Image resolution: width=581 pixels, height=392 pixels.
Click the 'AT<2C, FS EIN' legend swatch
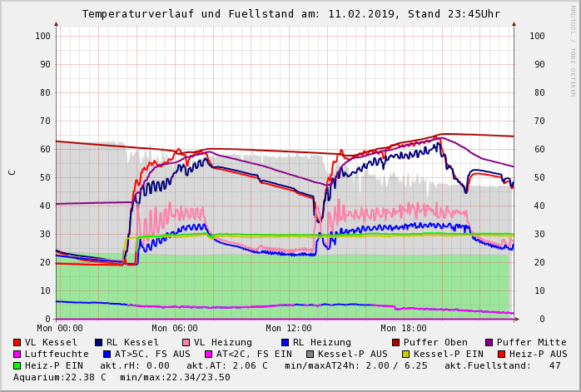point(209,354)
